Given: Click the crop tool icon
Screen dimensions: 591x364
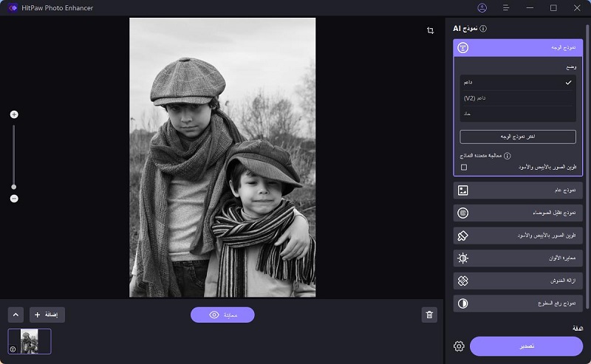Looking at the screenshot, I should (430, 30).
